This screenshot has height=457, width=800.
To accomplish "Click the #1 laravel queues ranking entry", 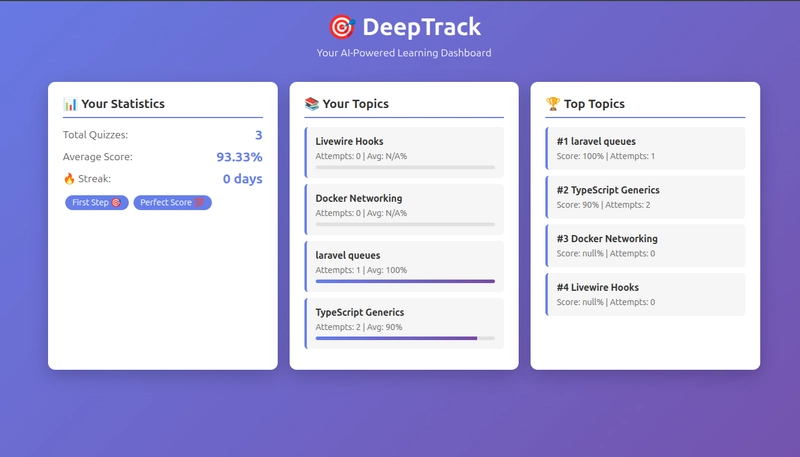I will (x=645, y=148).
